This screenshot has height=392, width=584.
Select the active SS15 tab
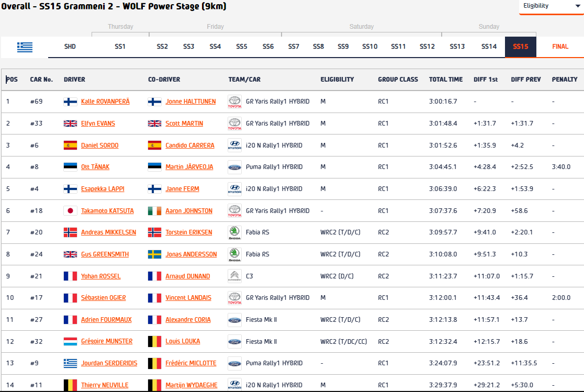520,47
